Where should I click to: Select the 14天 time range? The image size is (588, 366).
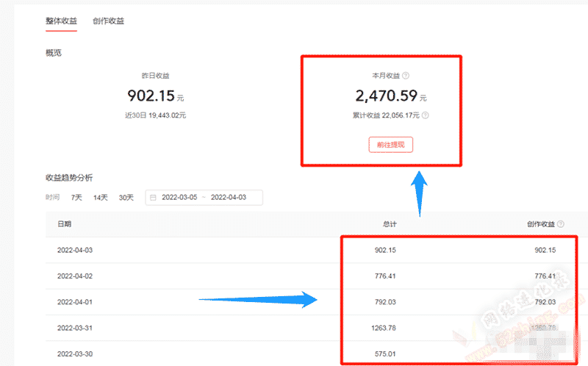pyautogui.click(x=101, y=198)
